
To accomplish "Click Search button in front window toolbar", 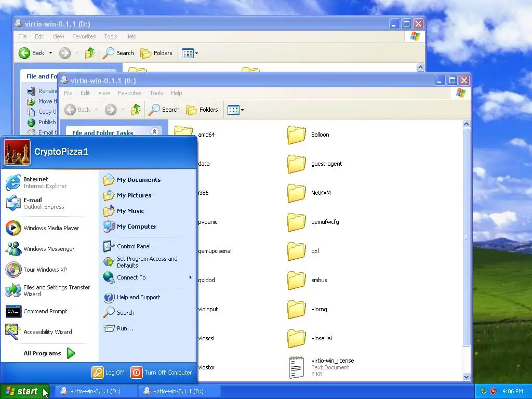I will coord(164,110).
